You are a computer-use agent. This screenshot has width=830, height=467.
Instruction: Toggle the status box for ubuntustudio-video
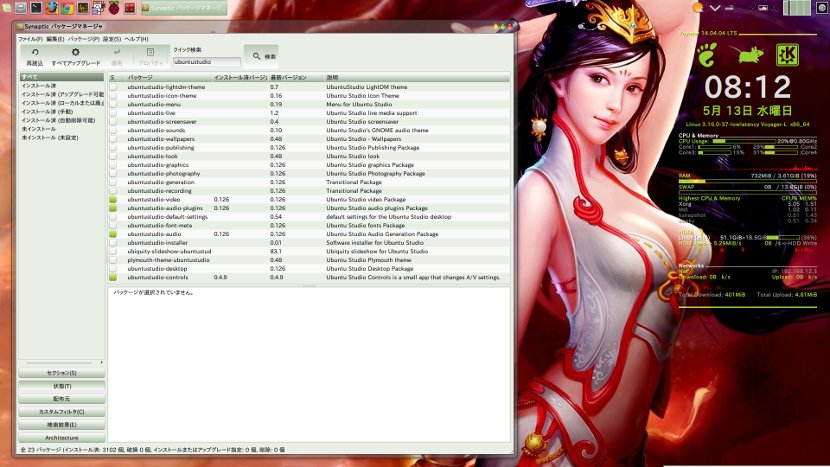pyautogui.click(x=113, y=200)
